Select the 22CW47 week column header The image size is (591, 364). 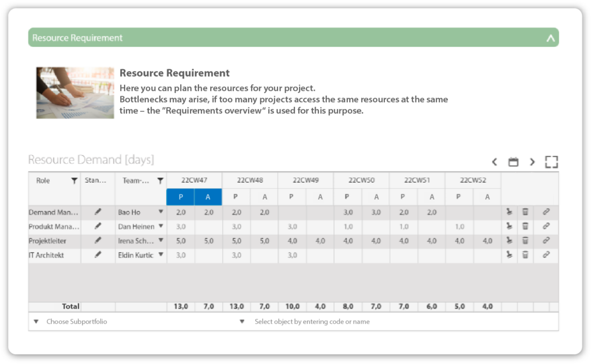pyautogui.click(x=194, y=180)
